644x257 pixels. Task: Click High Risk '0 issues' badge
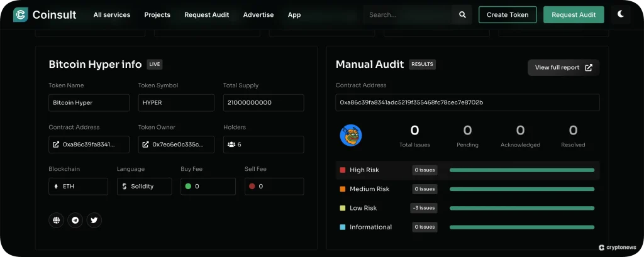(425, 170)
